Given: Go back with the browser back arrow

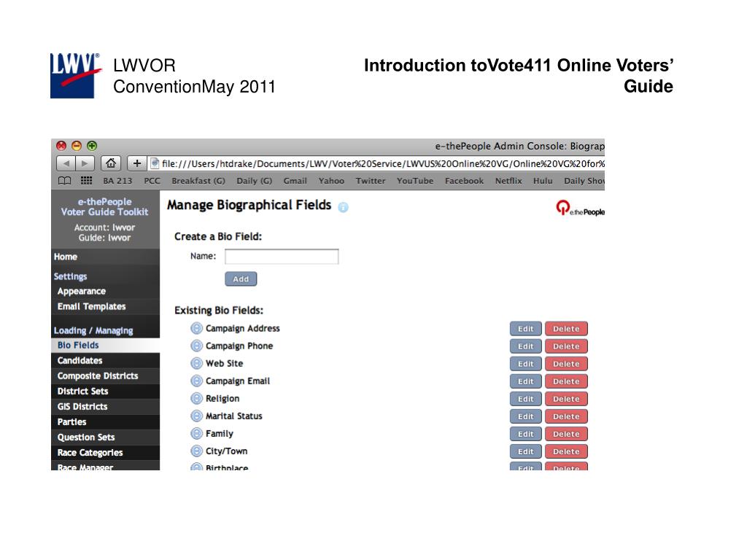Looking at the screenshot, I should (x=66, y=163).
